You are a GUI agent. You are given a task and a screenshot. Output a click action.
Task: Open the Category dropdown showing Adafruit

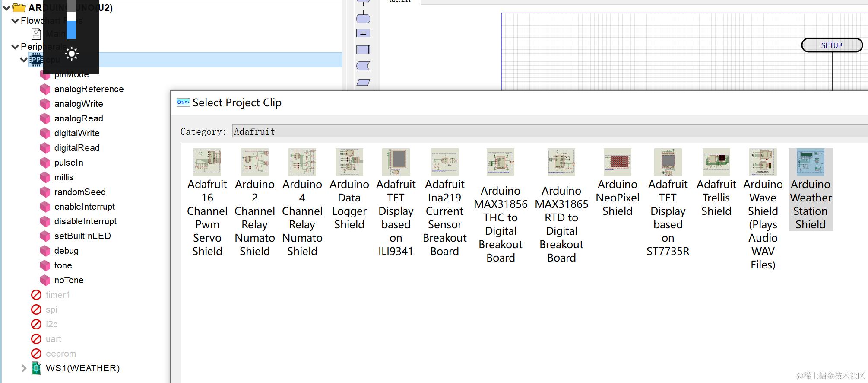pos(550,131)
